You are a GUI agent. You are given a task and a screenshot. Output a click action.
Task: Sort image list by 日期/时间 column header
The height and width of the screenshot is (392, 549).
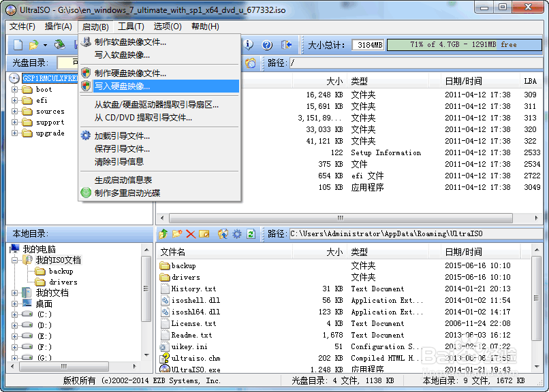pyautogui.click(x=480, y=81)
